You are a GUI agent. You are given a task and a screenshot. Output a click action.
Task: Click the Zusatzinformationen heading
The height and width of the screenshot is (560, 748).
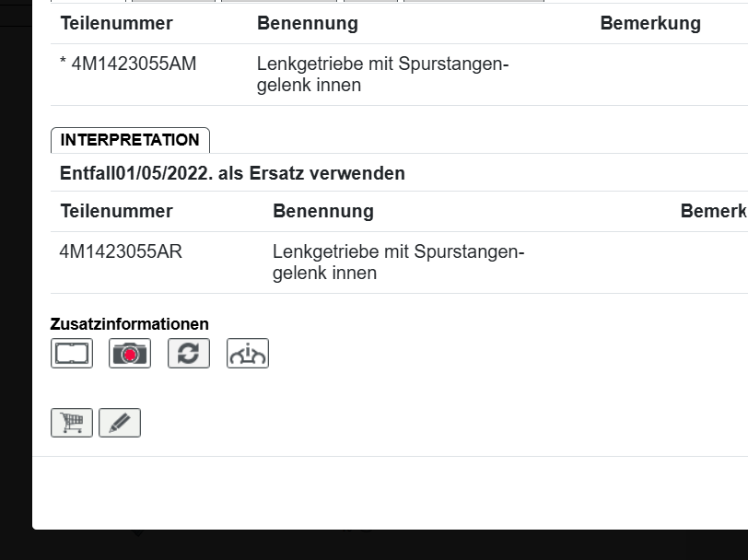(x=130, y=324)
